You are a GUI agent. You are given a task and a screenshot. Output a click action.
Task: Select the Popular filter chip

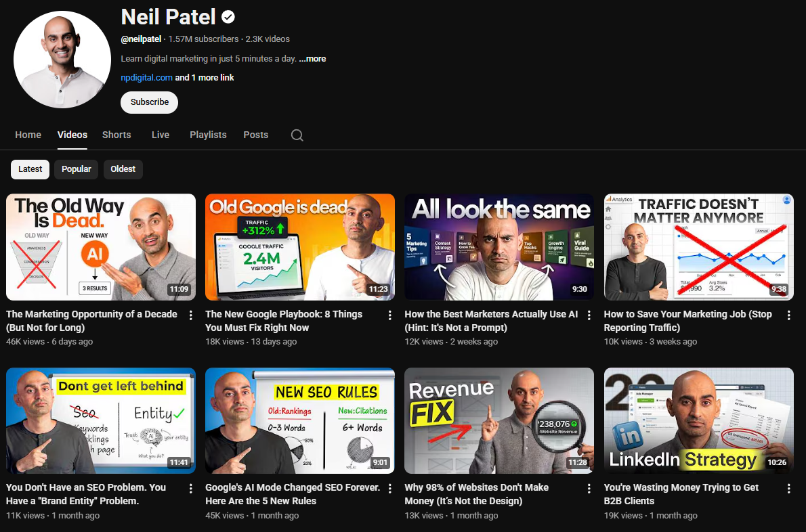point(76,169)
